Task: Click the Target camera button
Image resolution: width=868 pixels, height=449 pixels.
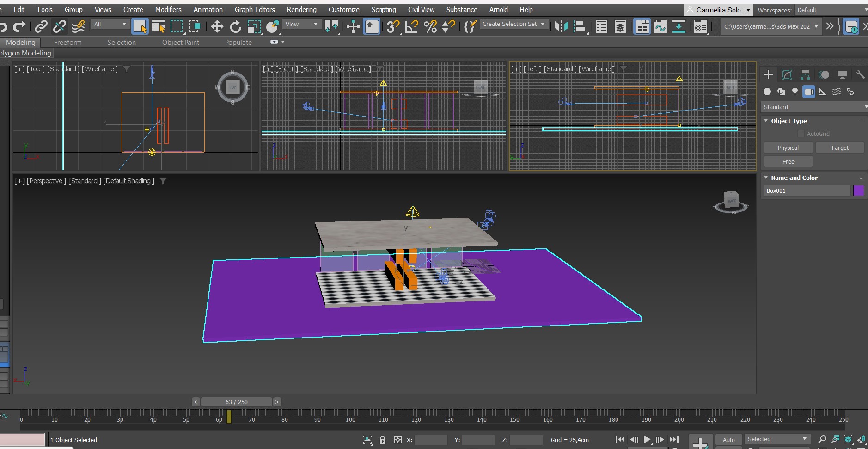Action: 839,148
